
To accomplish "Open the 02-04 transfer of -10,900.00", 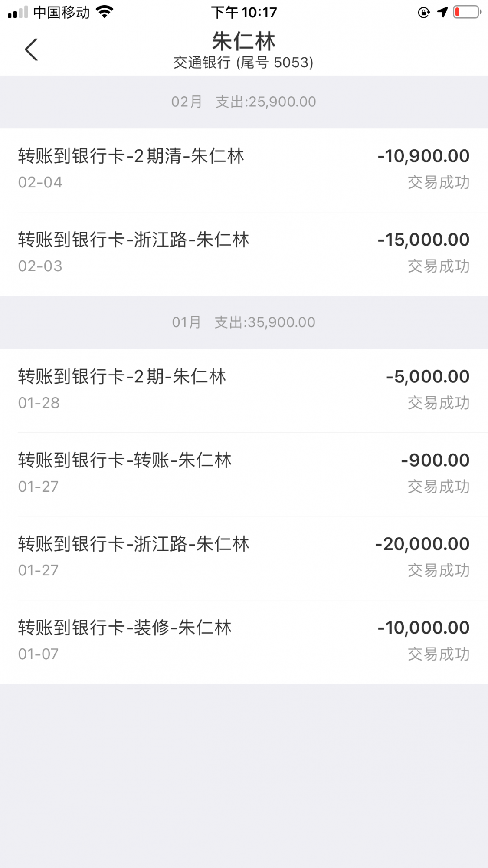I will [244, 169].
